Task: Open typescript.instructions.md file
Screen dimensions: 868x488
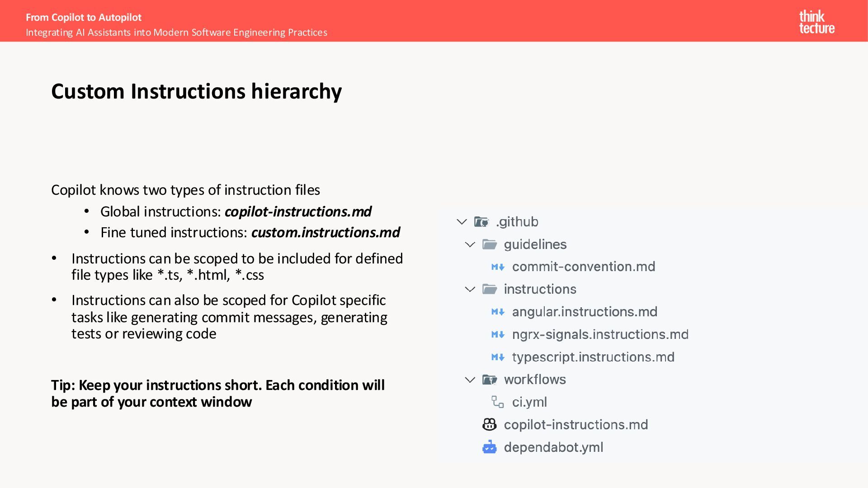Action: click(593, 357)
